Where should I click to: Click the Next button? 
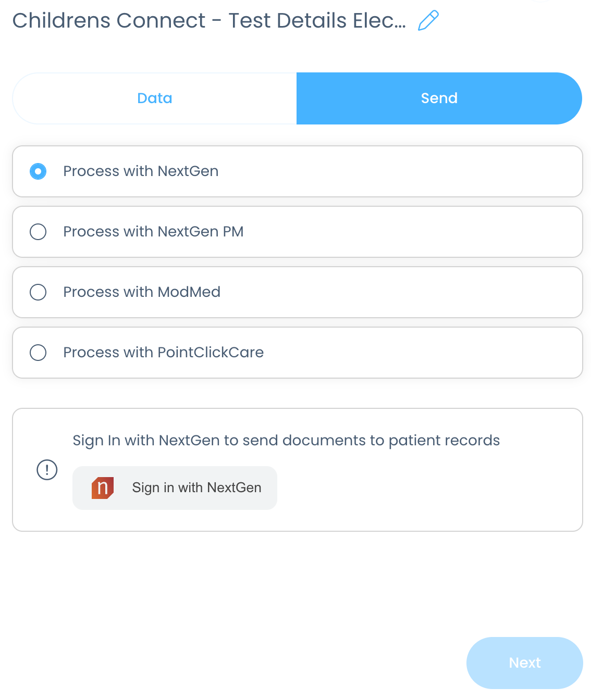click(x=524, y=662)
